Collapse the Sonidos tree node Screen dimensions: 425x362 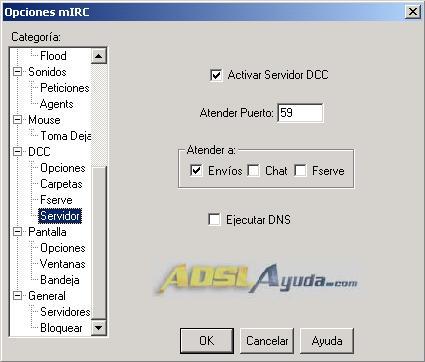pyautogui.click(x=17, y=72)
